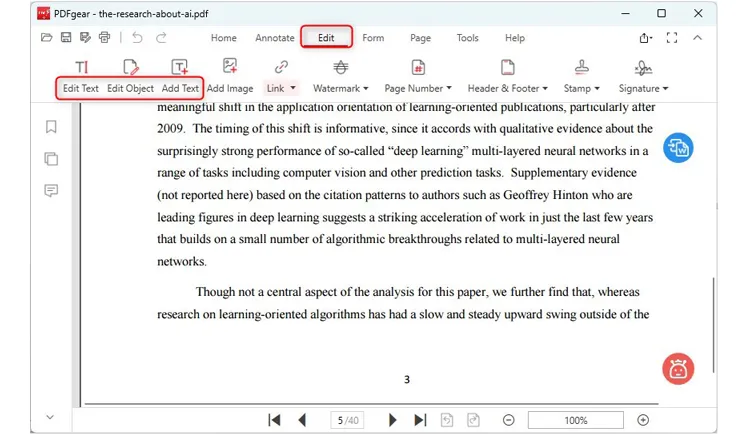Click the Save As pencil-disk icon
Viewport: 750px width, 434px height.
coord(86,37)
